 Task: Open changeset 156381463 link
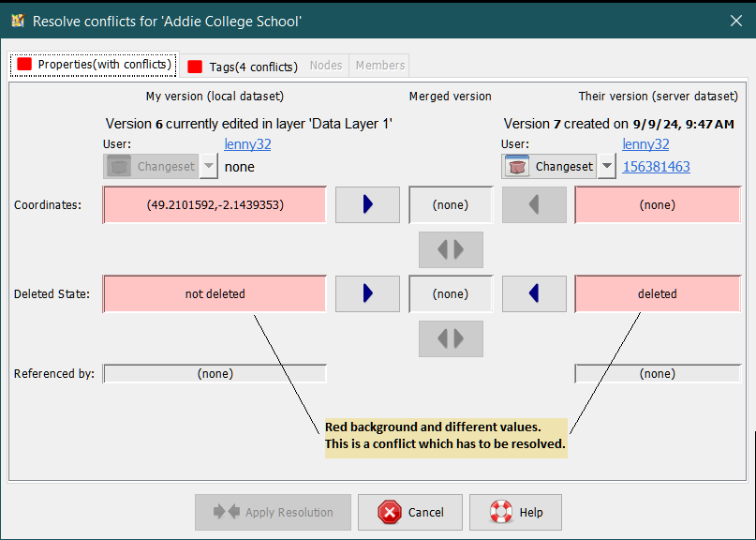pos(656,167)
